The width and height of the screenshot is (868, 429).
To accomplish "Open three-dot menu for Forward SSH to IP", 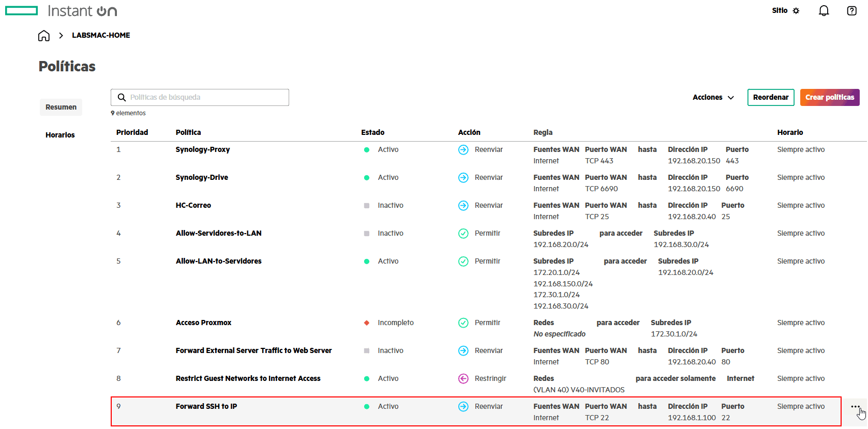I will point(855,407).
